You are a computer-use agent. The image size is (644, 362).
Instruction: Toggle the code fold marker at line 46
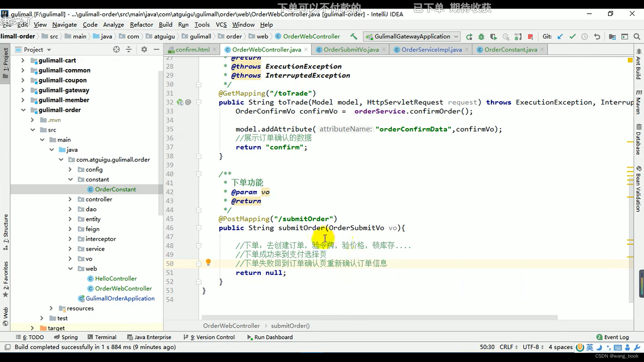tap(199, 228)
